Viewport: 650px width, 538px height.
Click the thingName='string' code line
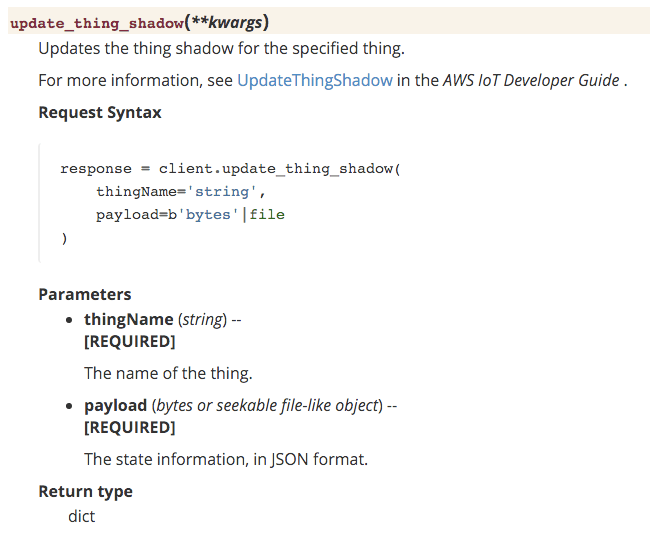coord(180,192)
